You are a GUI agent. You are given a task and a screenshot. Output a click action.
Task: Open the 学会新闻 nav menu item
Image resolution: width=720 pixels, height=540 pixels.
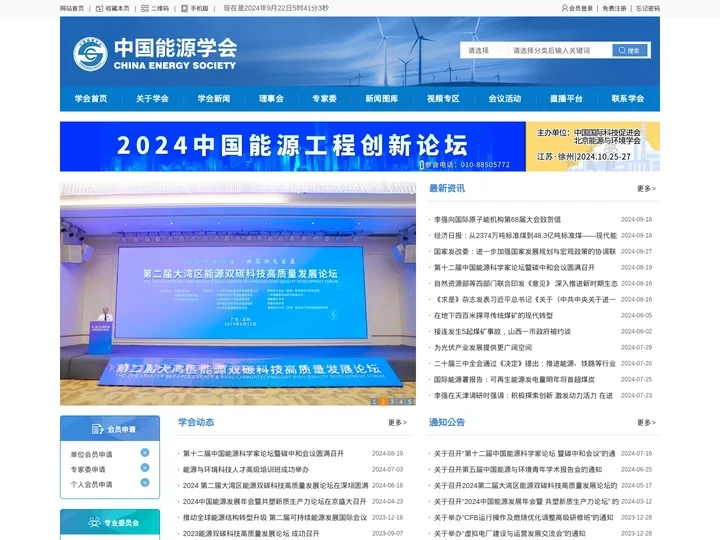tap(214, 99)
